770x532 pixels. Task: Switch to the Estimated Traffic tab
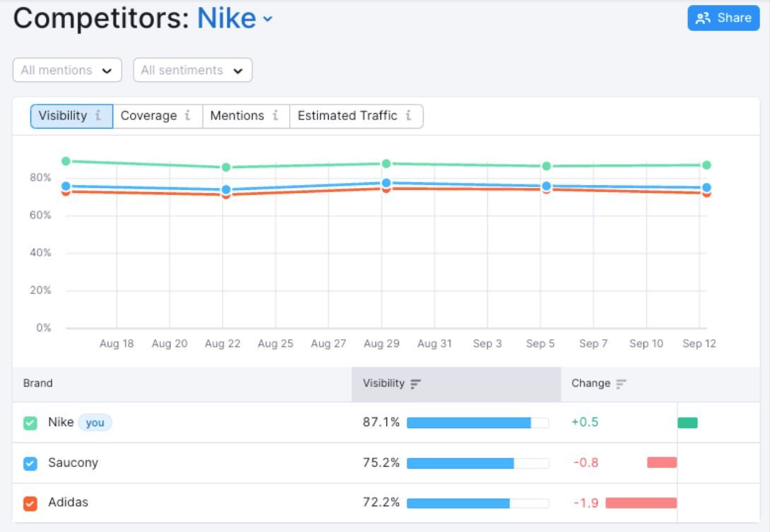tap(356, 117)
